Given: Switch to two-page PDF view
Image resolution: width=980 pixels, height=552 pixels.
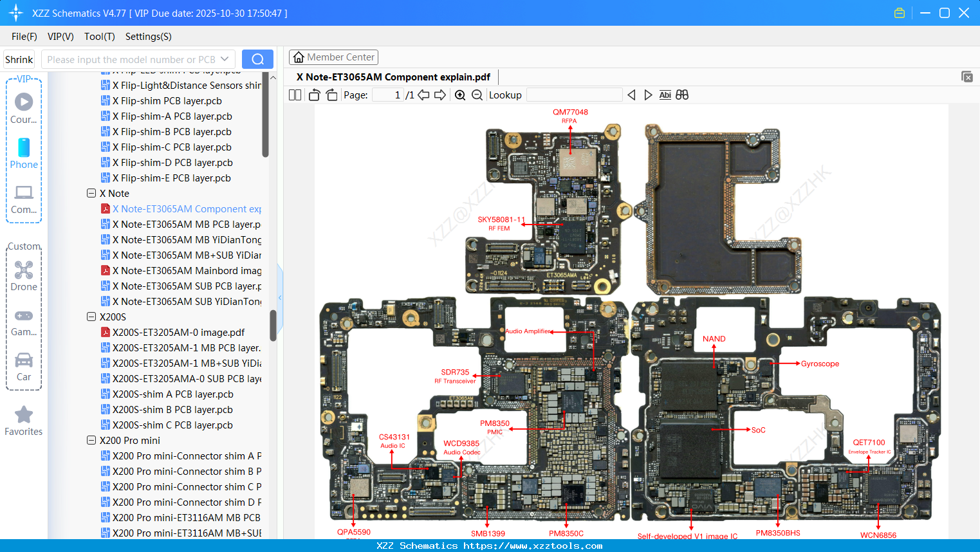Looking at the screenshot, I should (294, 94).
